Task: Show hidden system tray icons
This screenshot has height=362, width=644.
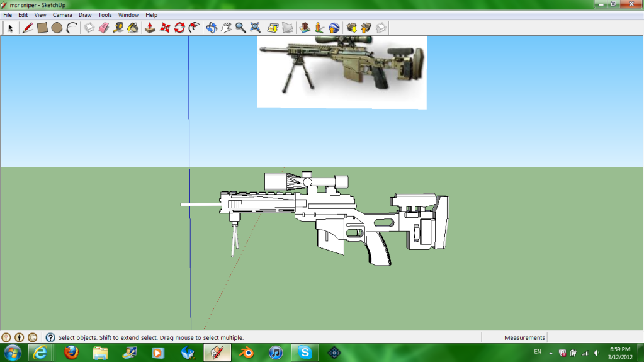Action: pos(551,353)
